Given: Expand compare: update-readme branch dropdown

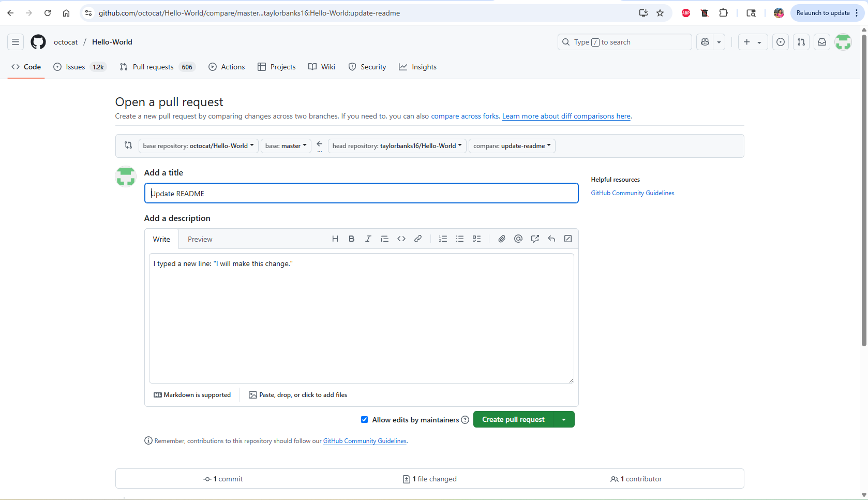Looking at the screenshot, I should (x=512, y=146).
